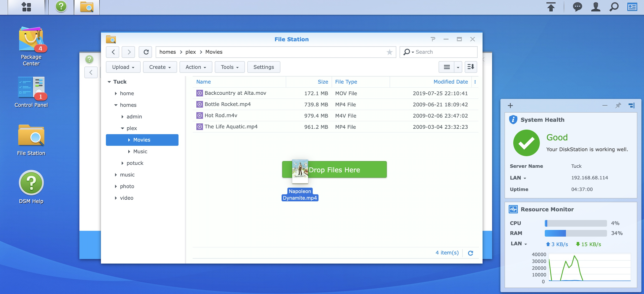Viewport: 644px width, 294px height.
Task: Expand the Music folder in tree
Action: (x=129, y=152)
